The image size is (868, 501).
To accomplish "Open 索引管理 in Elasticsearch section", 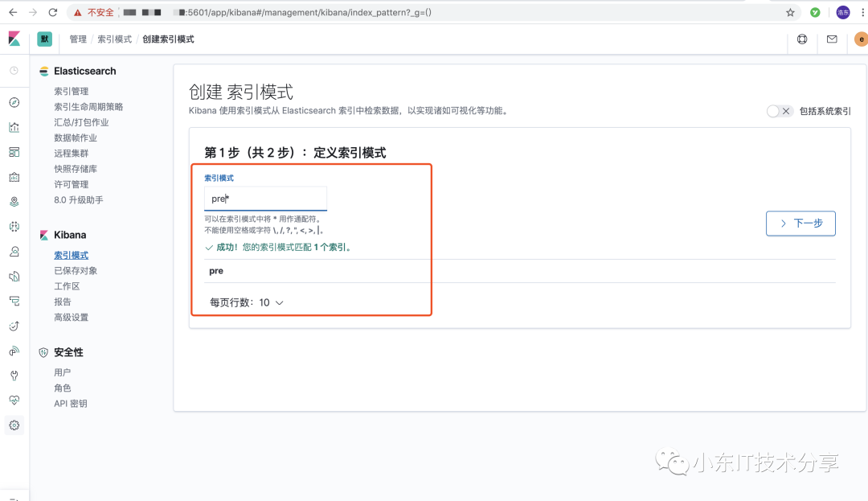I will pyautogui.click(x=72, y=92).
